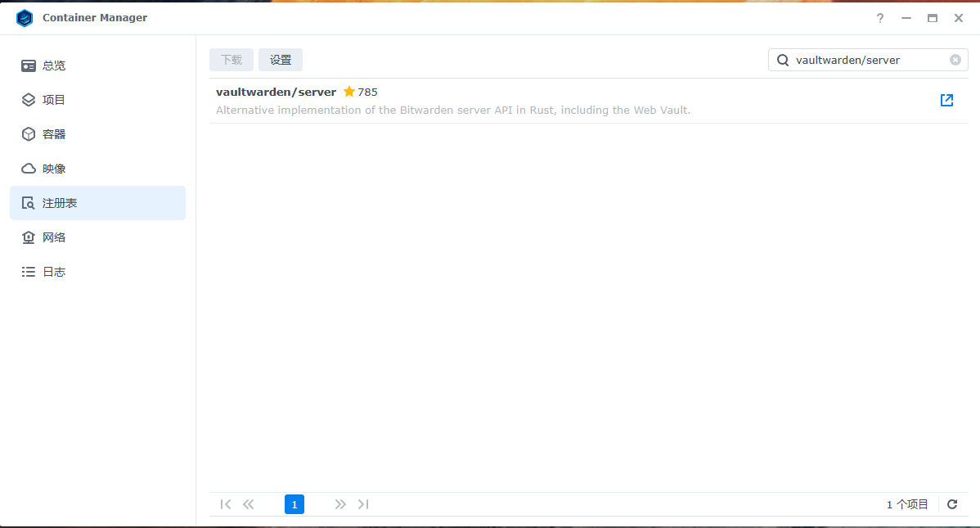
Task: Select page 1 in pagination
Action: coord(294,504)
